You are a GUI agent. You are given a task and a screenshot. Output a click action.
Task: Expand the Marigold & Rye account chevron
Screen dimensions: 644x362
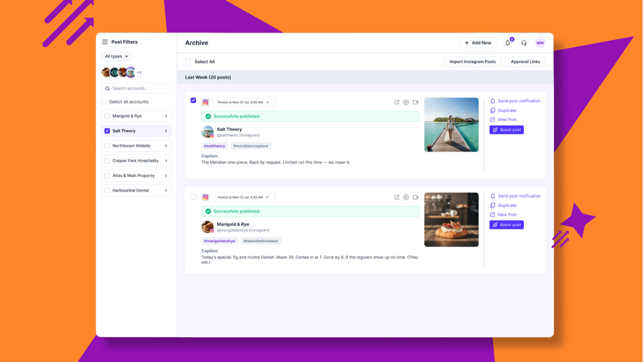pyautogui.click(x=166, y=116)
